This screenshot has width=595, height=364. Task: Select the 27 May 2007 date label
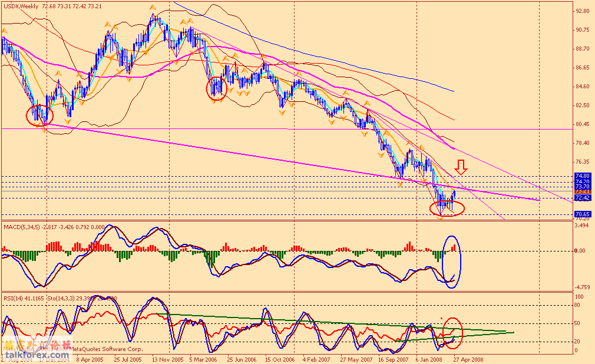(x=356, y=359)
